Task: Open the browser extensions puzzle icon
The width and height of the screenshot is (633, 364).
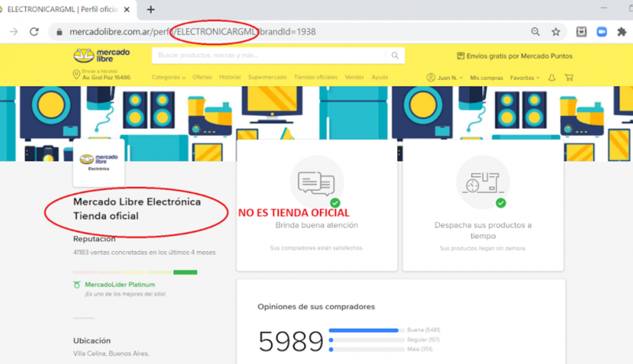Action: (621, 32)
